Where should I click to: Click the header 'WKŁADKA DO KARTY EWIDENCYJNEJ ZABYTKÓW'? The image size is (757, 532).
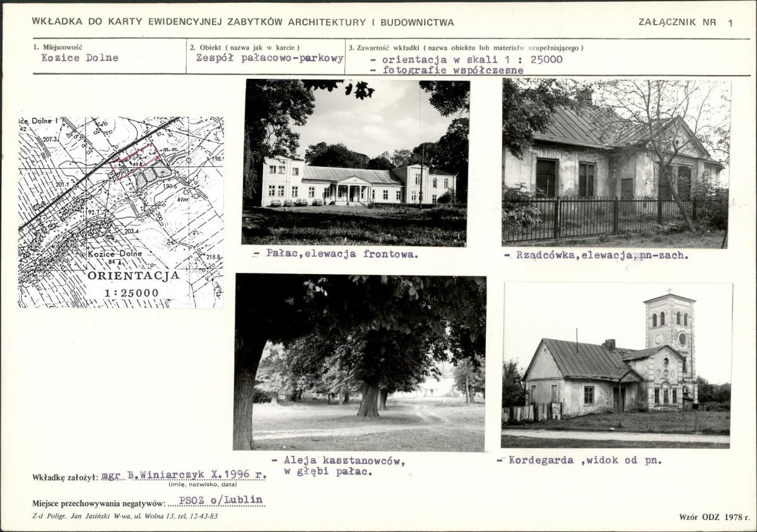(243, 22)
